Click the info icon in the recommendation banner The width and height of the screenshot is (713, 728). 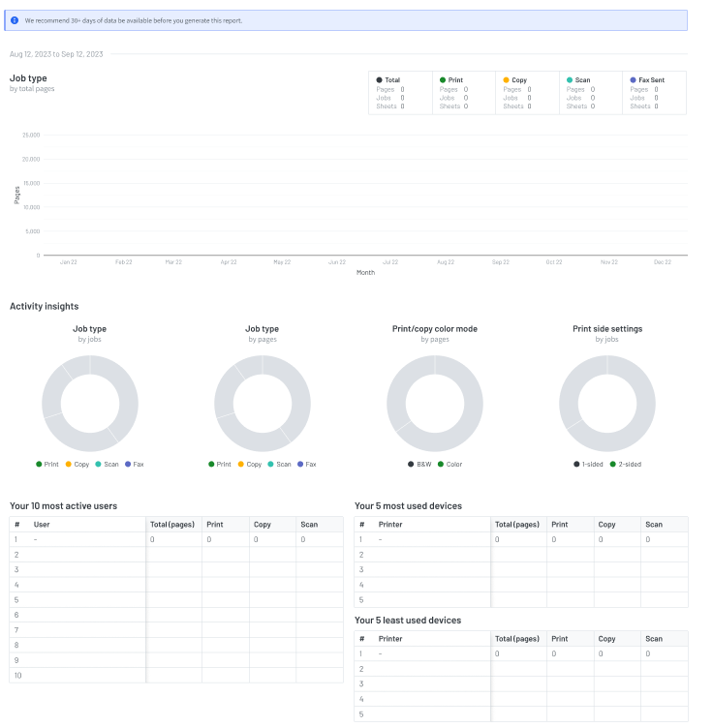pyautogui.click(x=15, y=20)
